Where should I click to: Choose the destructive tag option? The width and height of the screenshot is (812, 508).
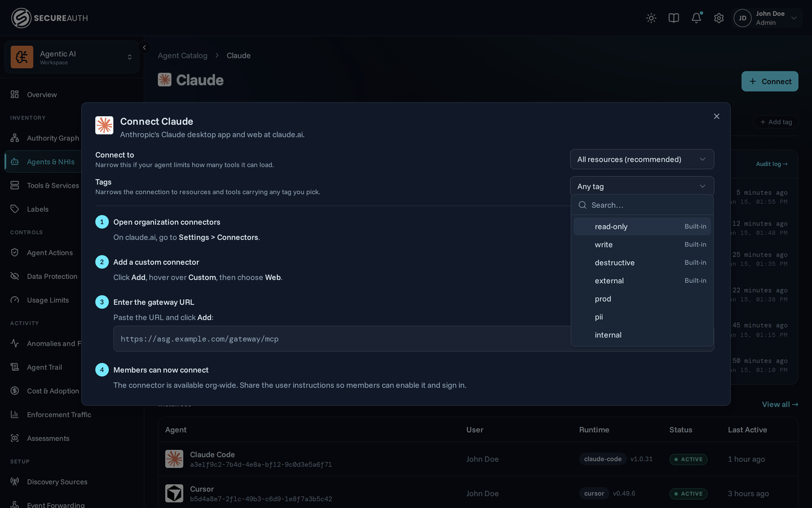click(x=642, y=262)
